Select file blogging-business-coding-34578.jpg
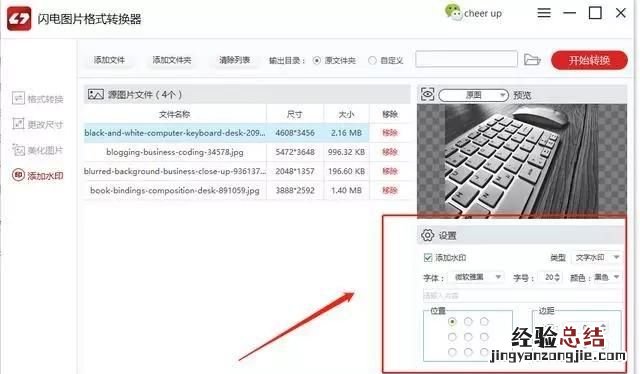Viewport: 640px width, 374px height. pyautogui.click(x=175, y=152)
